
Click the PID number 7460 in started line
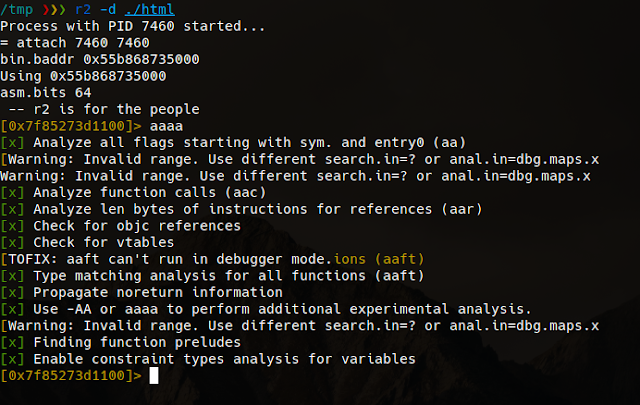pos(158,26)
